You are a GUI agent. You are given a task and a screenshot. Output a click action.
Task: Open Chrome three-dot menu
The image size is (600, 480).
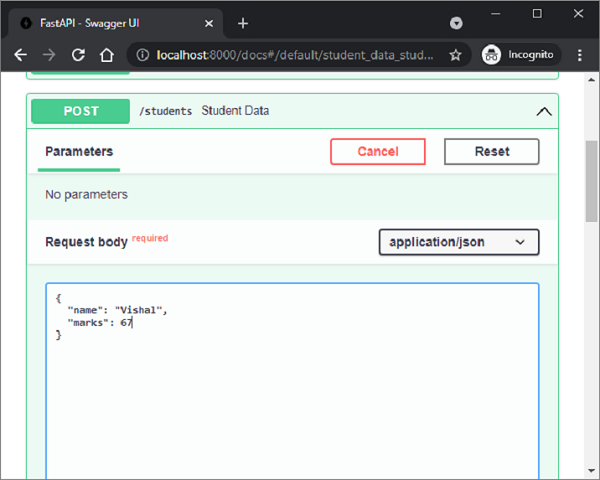579,56
